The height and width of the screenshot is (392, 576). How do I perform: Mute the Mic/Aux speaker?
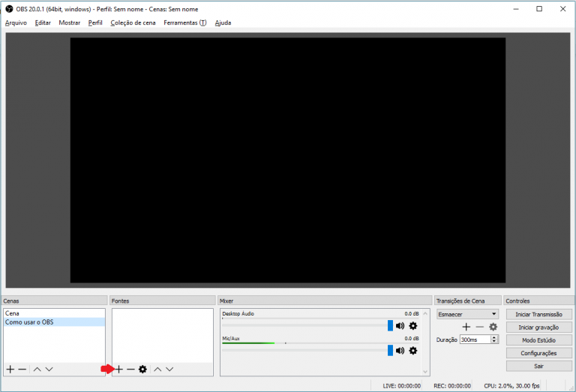coord(400,351)
